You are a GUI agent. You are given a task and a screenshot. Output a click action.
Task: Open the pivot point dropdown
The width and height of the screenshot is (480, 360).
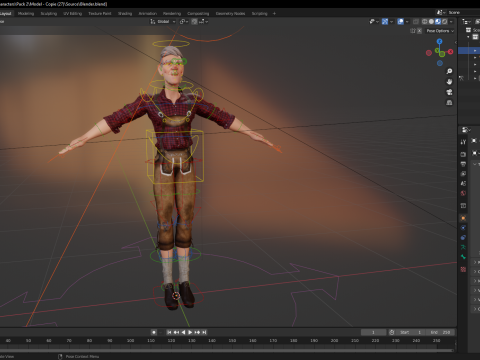(x=184, y=22)
